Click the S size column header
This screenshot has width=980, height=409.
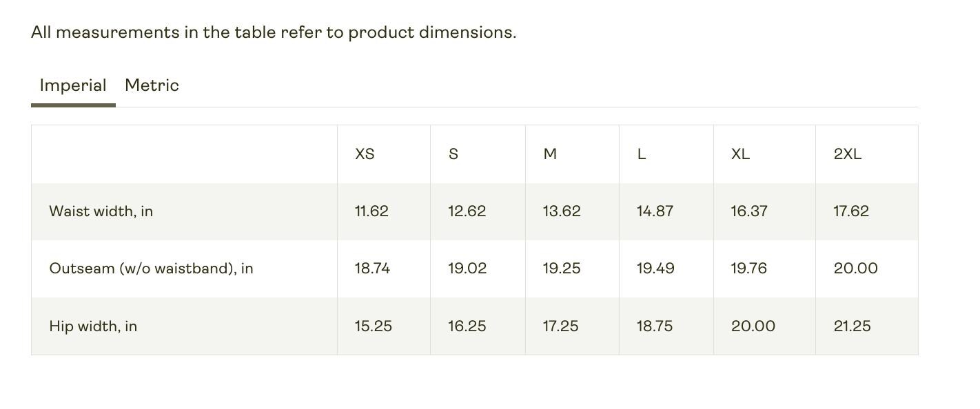click(x=453, y=154)
